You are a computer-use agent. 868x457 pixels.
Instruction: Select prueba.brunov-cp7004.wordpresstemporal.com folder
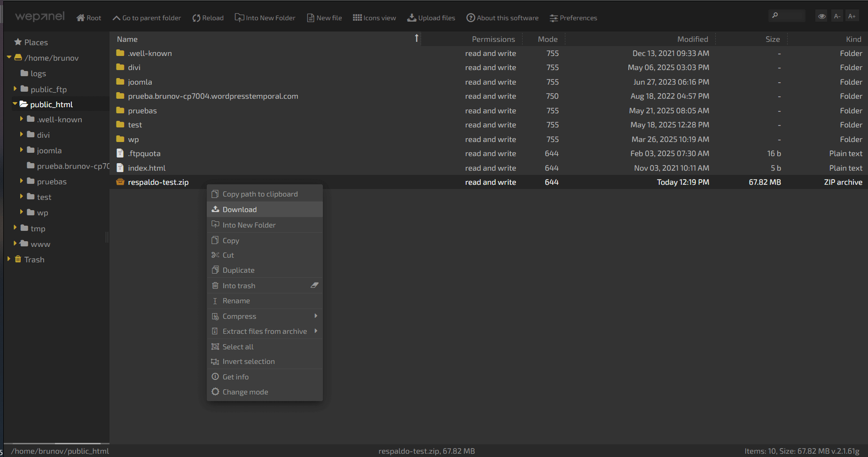(x=213, y=96)
